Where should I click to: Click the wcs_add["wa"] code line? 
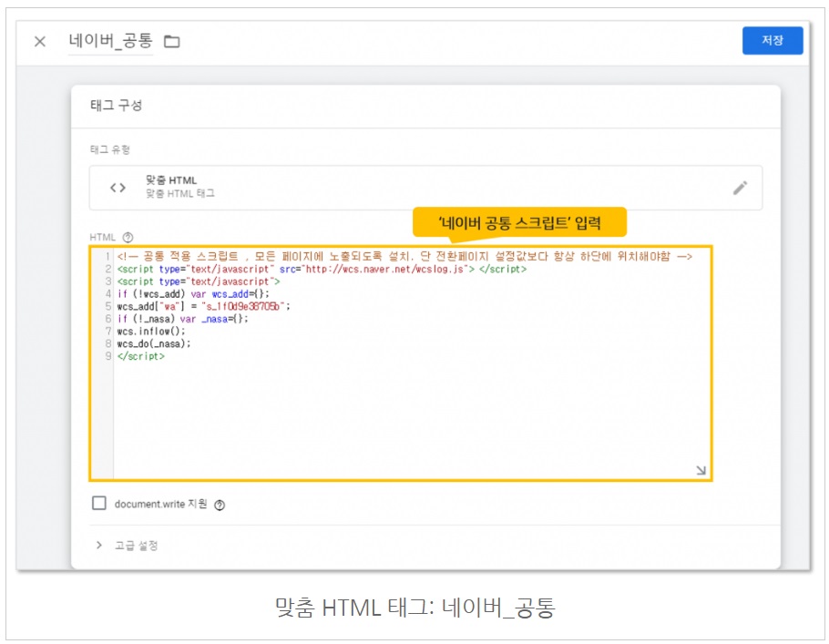pyautogui.click(x=203, y=307)
